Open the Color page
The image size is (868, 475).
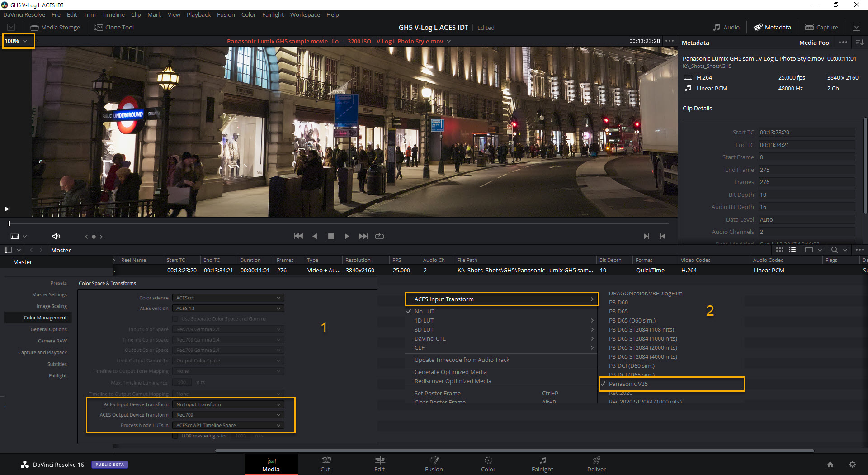click(x=488, y=464)
